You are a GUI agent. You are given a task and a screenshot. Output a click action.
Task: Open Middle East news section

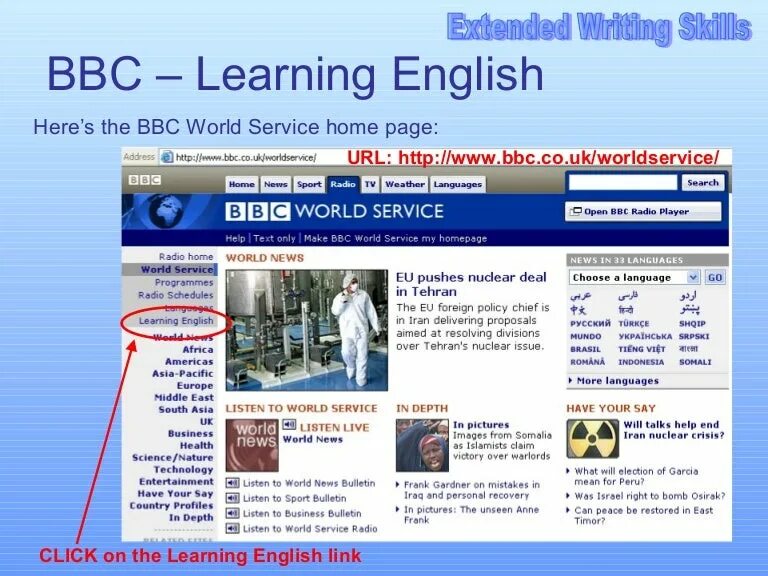click(x=184, y=398)
